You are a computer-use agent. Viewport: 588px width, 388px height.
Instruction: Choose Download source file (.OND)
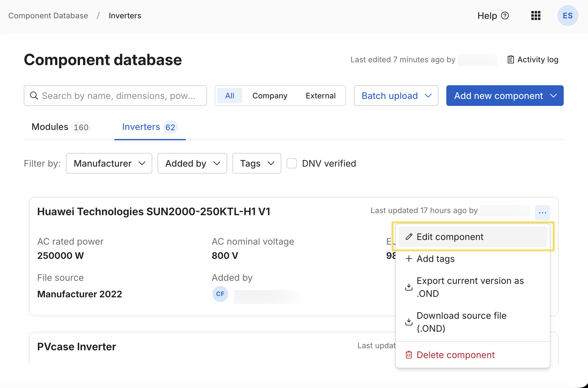[x=473, y=322]
